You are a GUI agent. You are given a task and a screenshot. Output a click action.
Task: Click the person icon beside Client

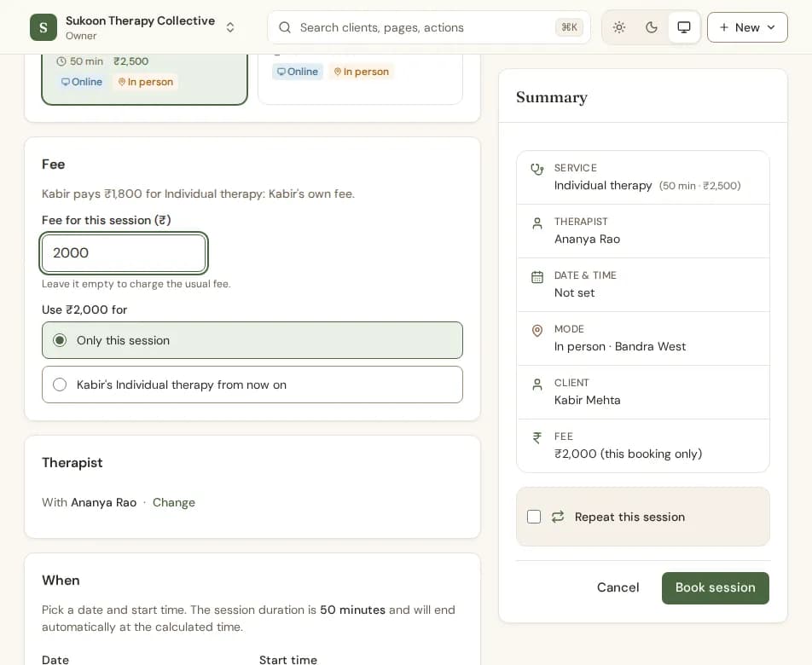[x=537, y=385]
